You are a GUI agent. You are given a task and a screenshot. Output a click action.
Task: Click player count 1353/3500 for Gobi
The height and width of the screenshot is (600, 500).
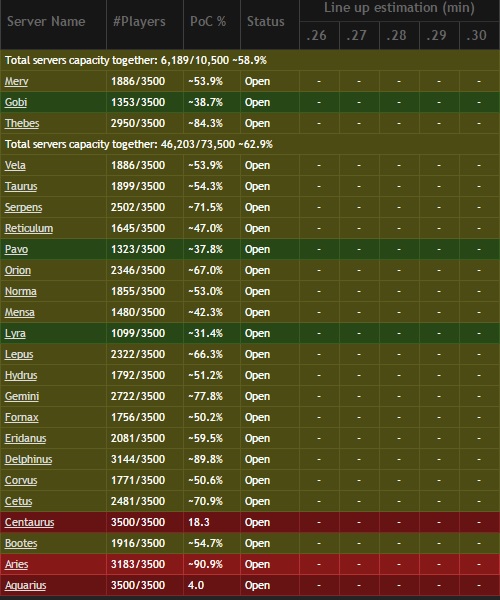pos(138,102)
